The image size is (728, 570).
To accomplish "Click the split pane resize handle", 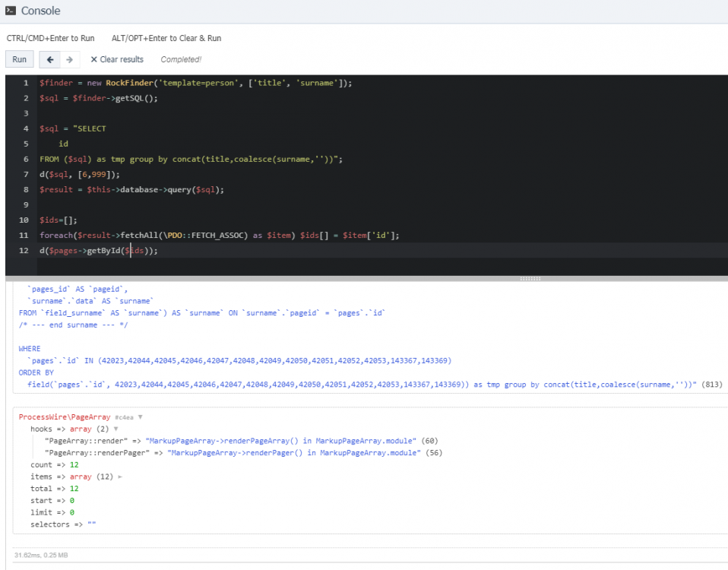I will point(529,279).
